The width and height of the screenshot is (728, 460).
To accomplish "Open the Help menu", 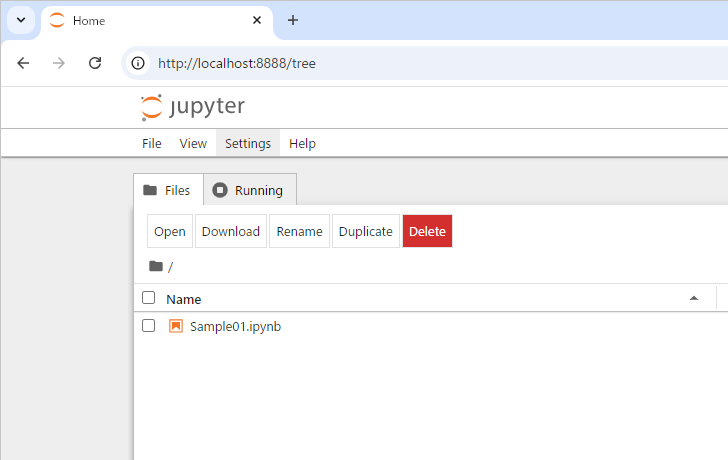I will (x=302, y=144).
